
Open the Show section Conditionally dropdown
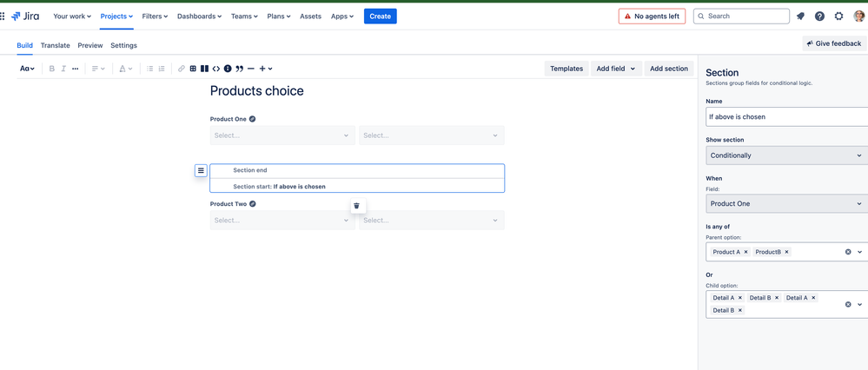coord(786,155)
